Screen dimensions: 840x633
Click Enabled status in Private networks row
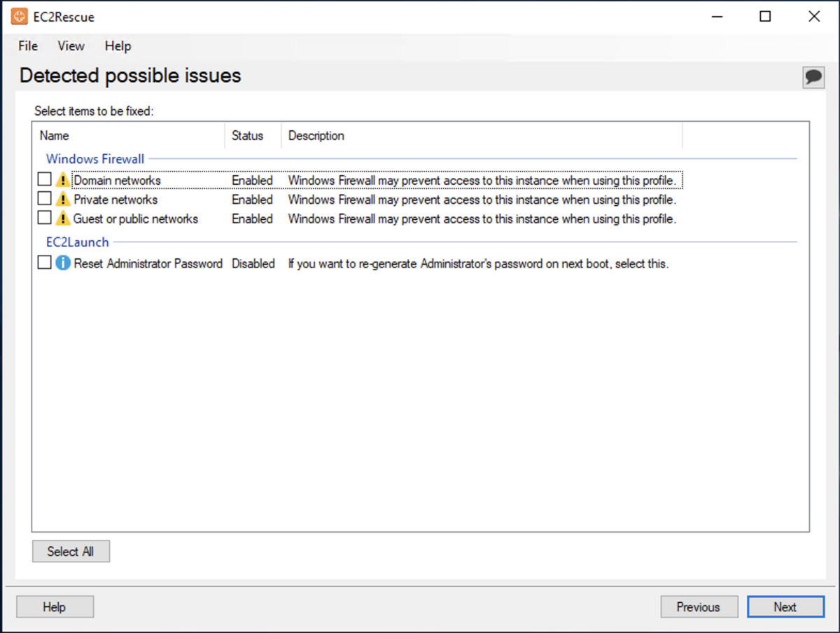[x=252, y=200]
